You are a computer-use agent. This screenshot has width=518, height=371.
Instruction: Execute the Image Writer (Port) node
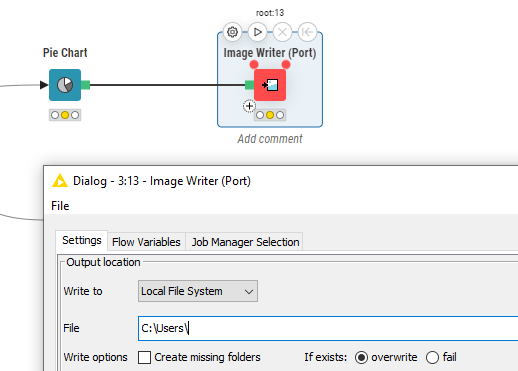257,32
